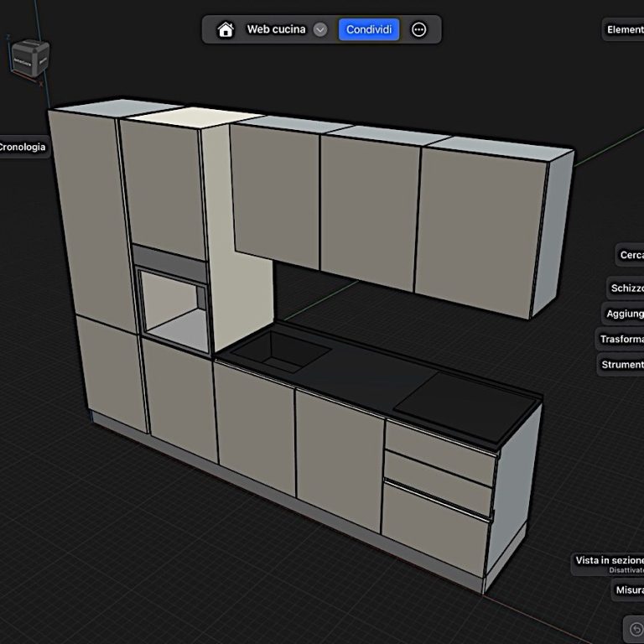Open the Schizzo sketch menu

[626, 288]
